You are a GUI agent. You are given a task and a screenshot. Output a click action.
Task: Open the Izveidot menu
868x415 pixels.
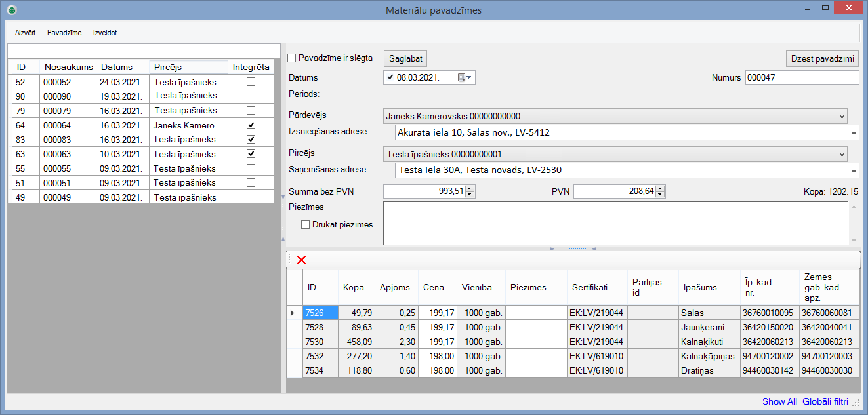click(x=105, y=33)
